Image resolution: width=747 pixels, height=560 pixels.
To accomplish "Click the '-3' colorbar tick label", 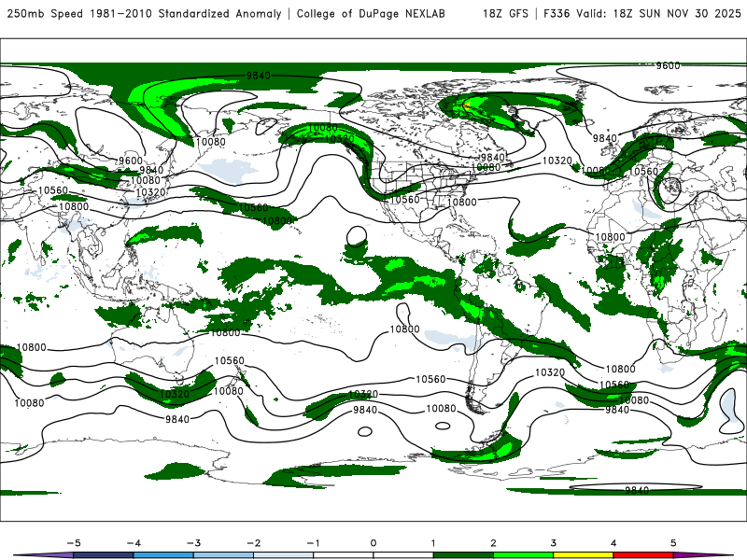I will point(193,543).
